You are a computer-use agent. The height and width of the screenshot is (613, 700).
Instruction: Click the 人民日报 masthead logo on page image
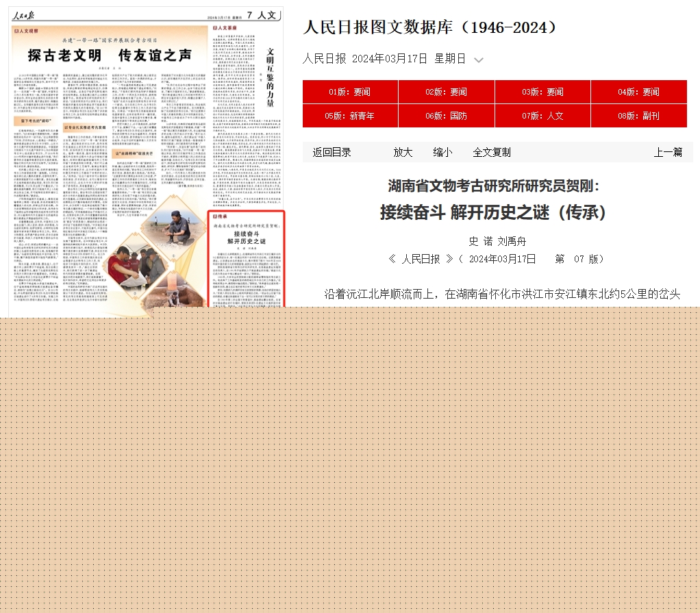point(23,16)
